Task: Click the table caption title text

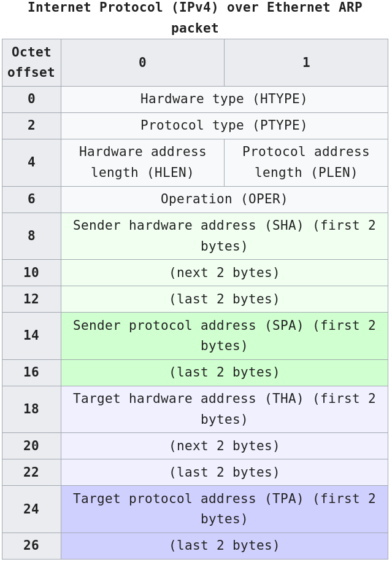Action: pyautogui.click(x=195, y=18)
